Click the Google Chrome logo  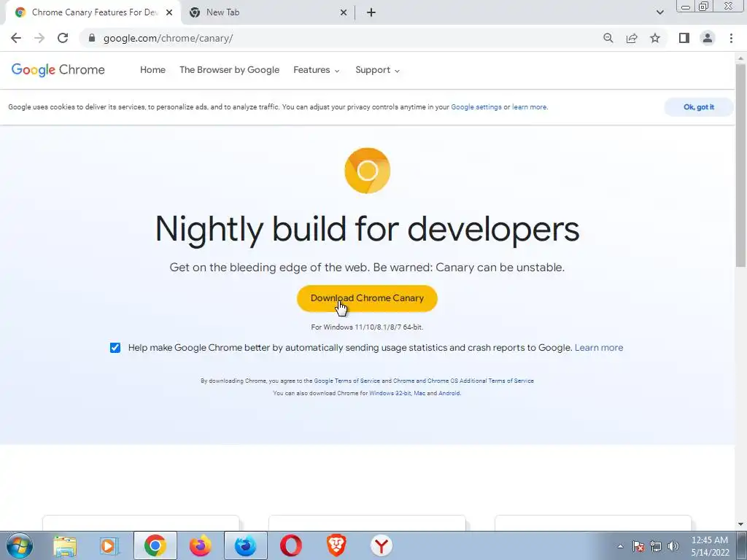pos(58,70)
